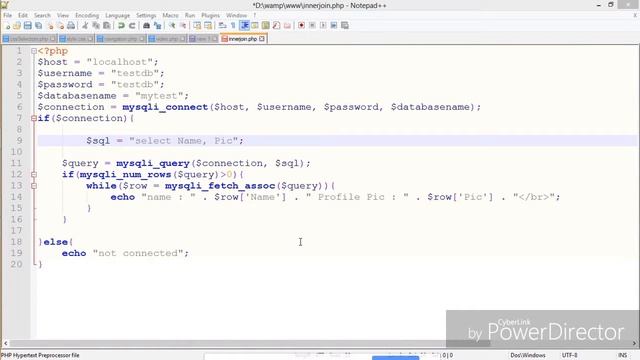
Task: Create a new file with New toolbar icon
Action: pyautogui.click(x=7, y=25)
